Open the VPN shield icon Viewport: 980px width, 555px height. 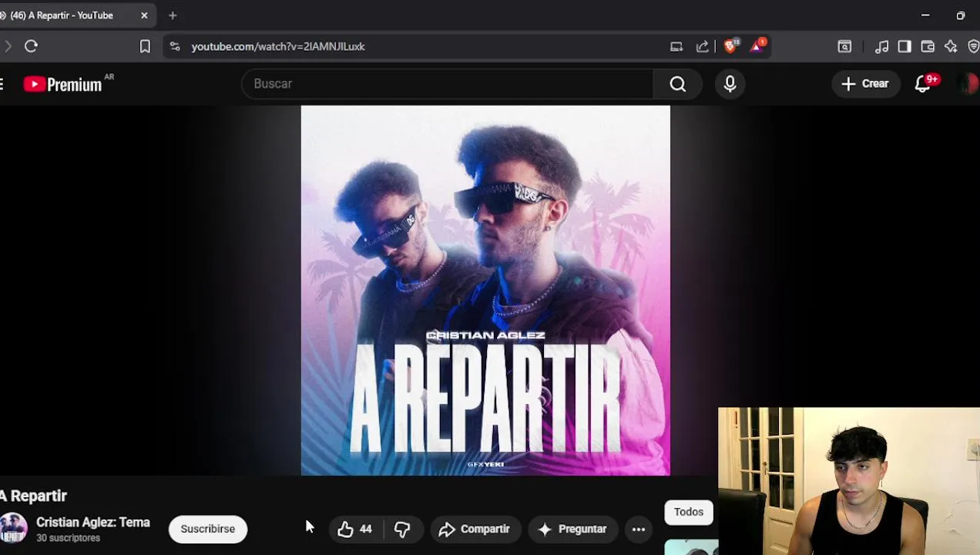973,46
